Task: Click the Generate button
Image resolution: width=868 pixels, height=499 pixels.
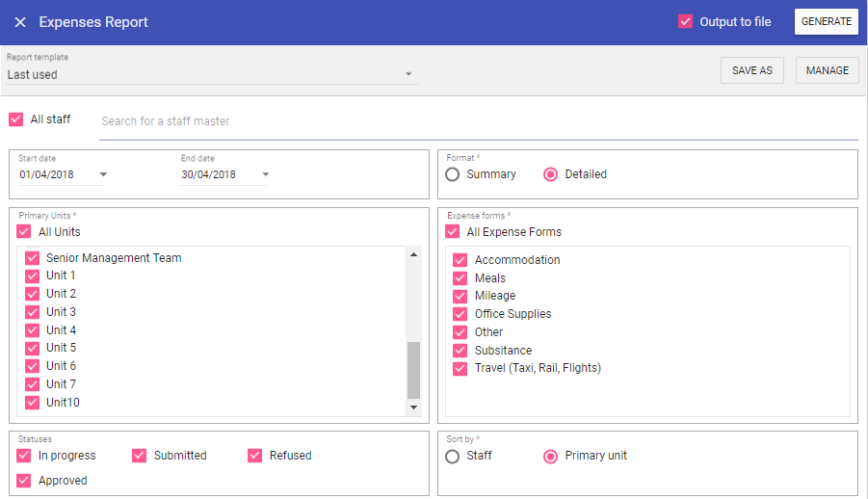Action: tap(826, 22)
